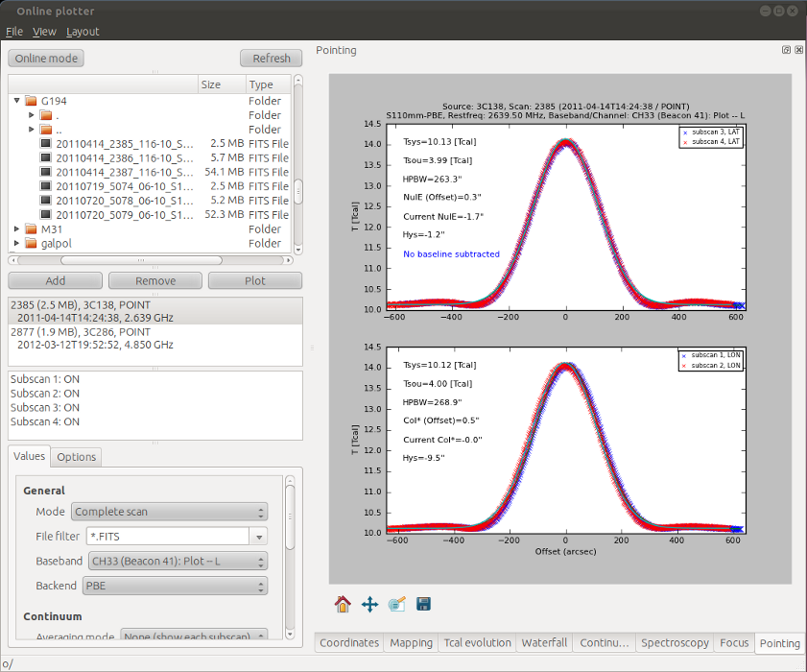Select the Pan/move arrows tool
The width and height of the screenshot is (807, 672).
(x=370, y=604)
